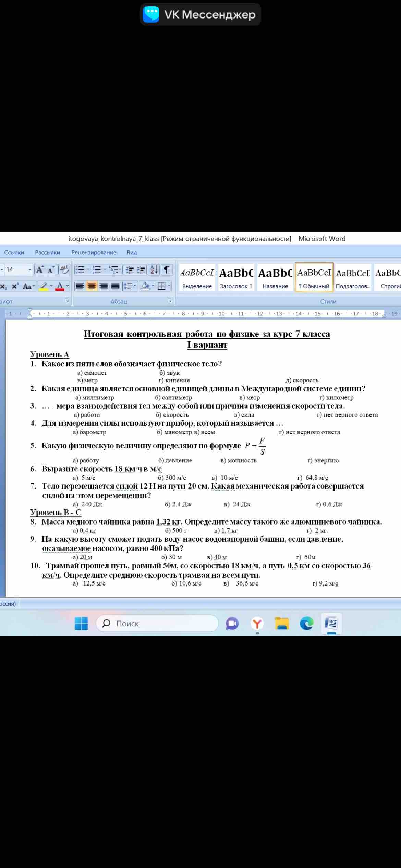
Task: Click Microsoft Edge in the taskbar
Action: click(306, 623)
